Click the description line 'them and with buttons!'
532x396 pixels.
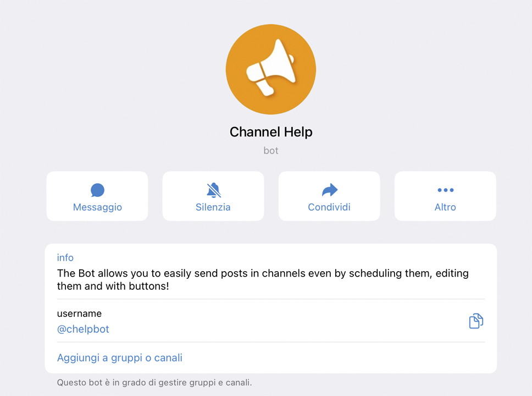tap(113, 287)
